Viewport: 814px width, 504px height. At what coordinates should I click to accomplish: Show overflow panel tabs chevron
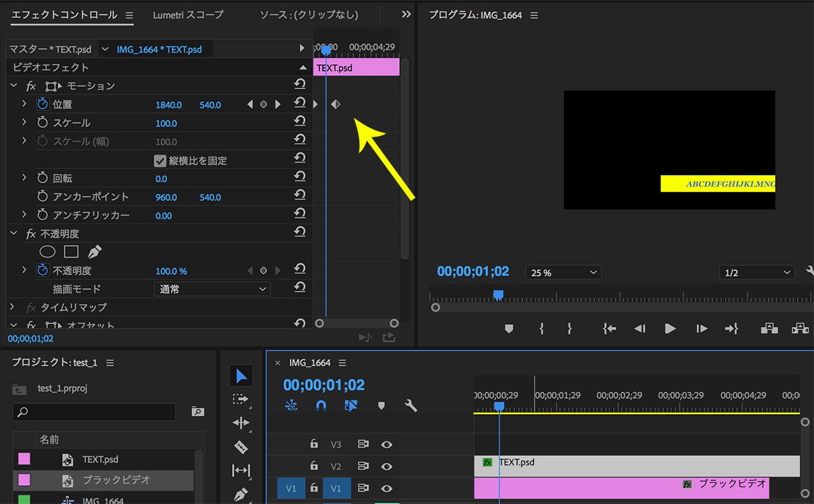pos(406,14)
